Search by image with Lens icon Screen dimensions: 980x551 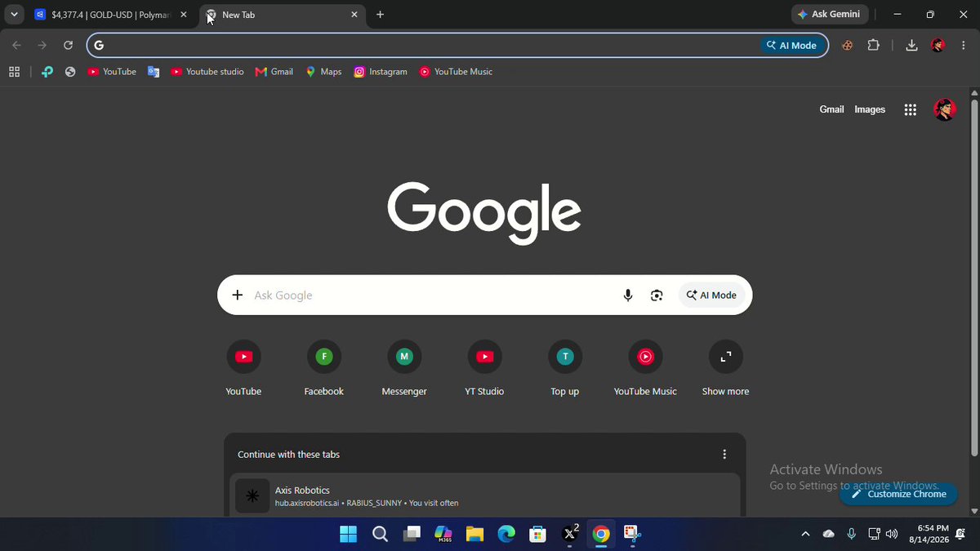[657, 295]
